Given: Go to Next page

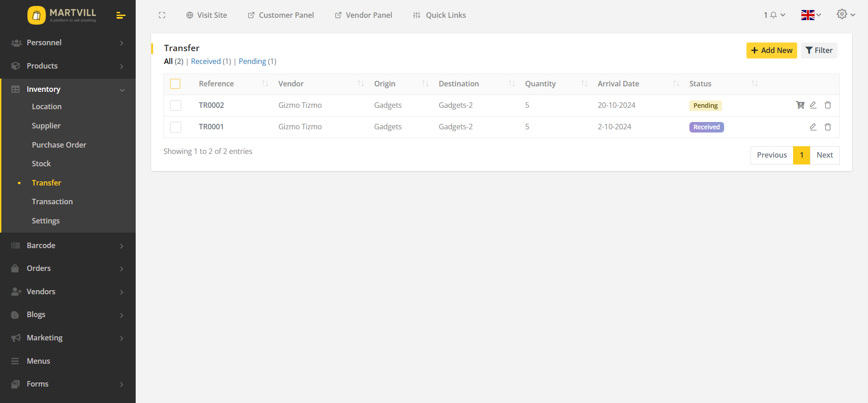Looking at the screenshot, I should (x=825, y=155).
